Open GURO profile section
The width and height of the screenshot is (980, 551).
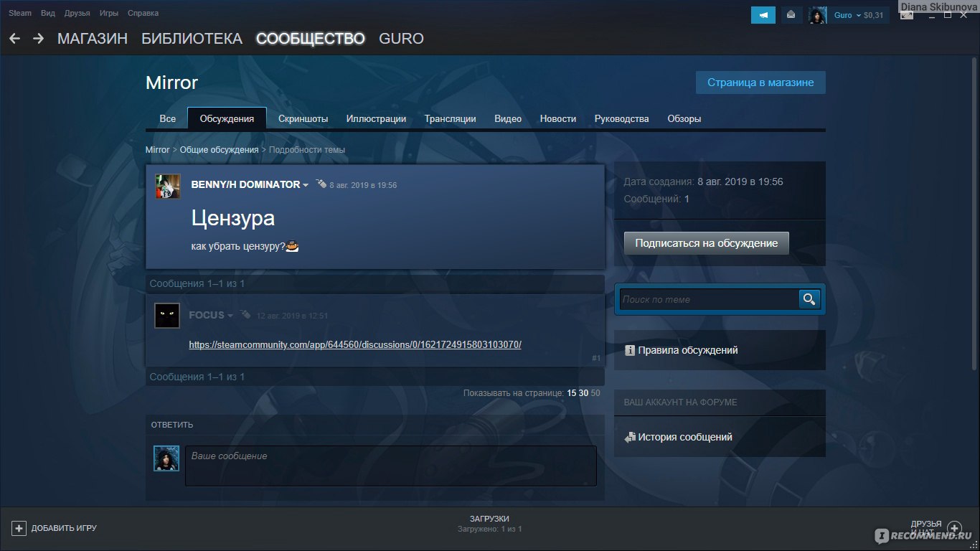(x=401, y=39)
